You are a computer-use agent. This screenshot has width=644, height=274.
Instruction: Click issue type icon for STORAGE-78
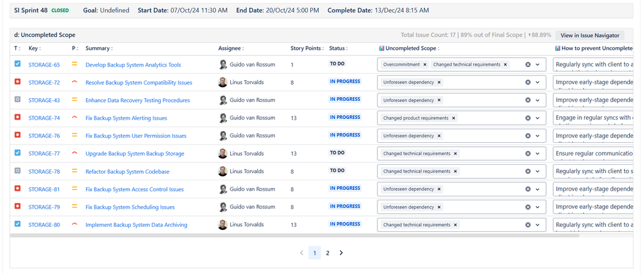tap(17, 171)
